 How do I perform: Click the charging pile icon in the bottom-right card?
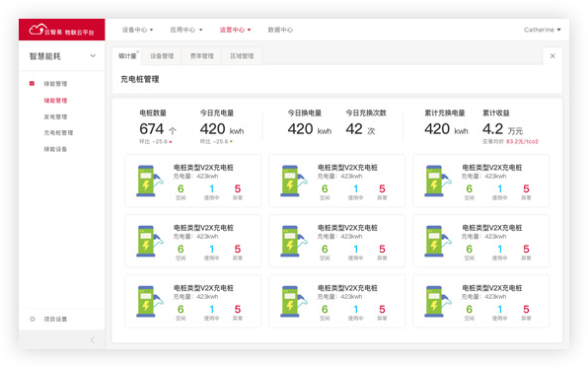(x=438, y=301)
